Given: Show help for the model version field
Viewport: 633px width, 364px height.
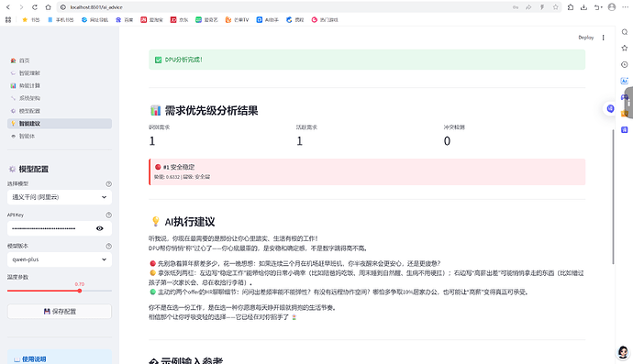Looking at the screenshot, I should pos(108,246).
